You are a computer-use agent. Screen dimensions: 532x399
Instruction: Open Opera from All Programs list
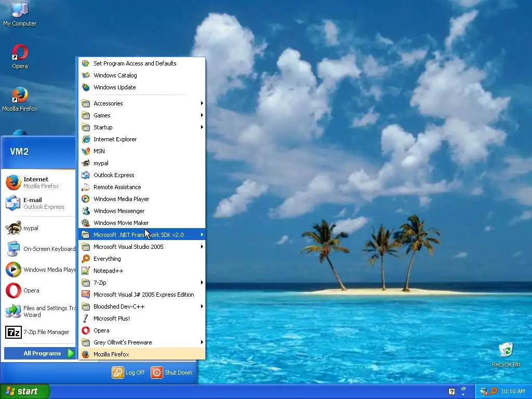pos(142,330)
